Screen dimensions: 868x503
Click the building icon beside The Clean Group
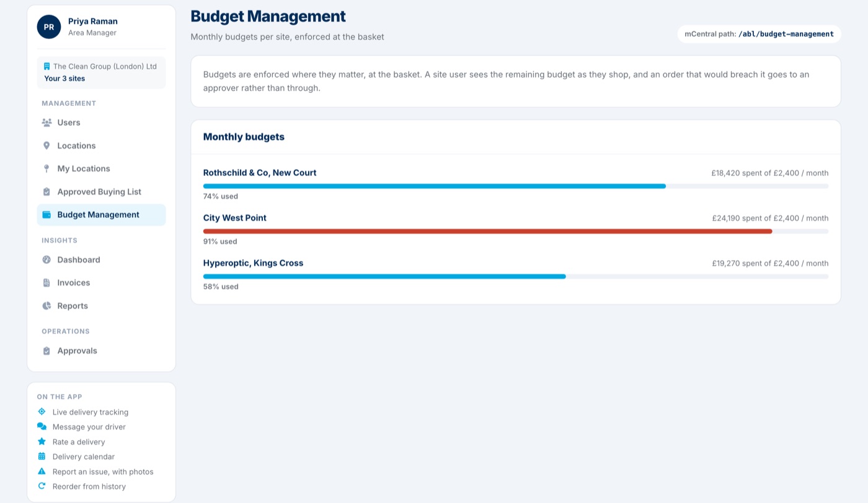coord(47,66)
